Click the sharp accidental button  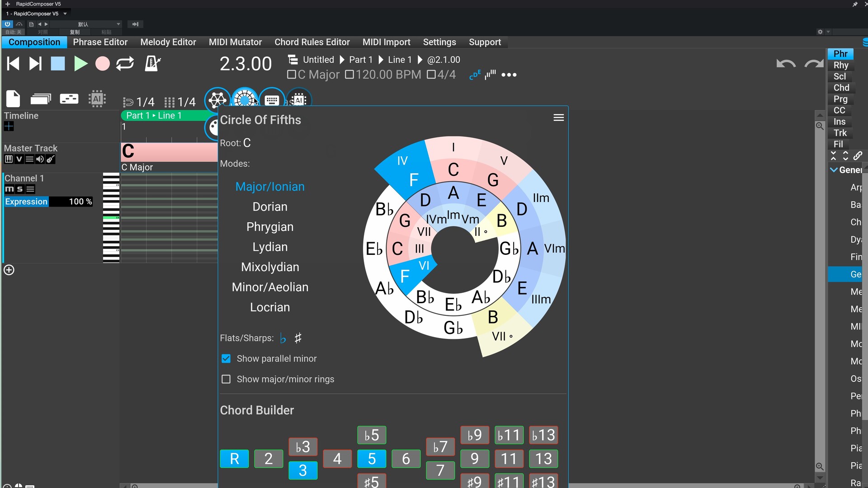(x=298, y=338)
